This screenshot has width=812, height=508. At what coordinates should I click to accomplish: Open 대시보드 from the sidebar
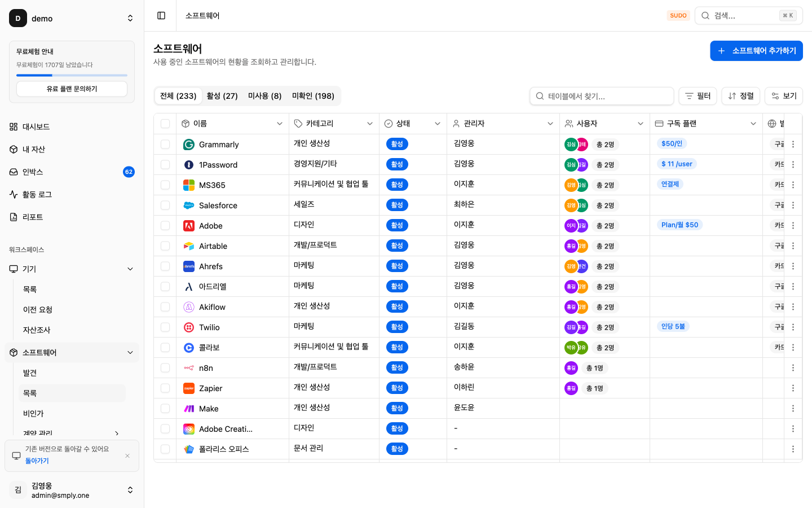(x=72, y=126)
